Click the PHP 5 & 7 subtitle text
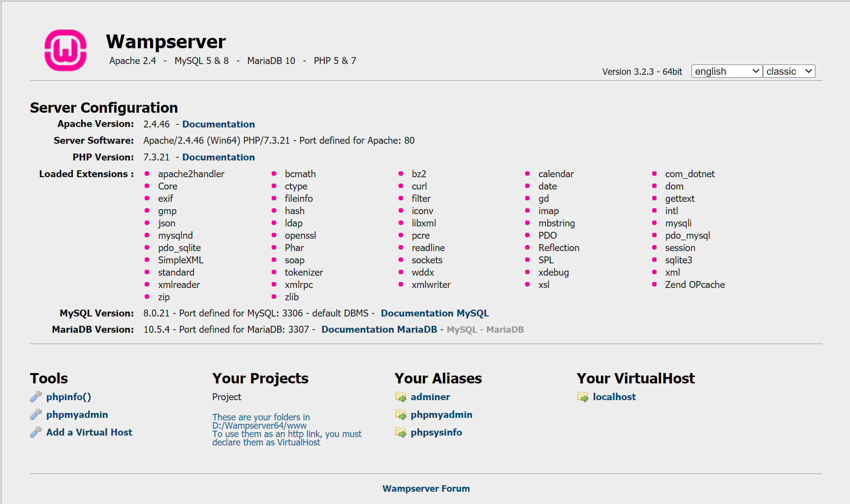This screenshot has height=504, width=850. coord(335,61)
